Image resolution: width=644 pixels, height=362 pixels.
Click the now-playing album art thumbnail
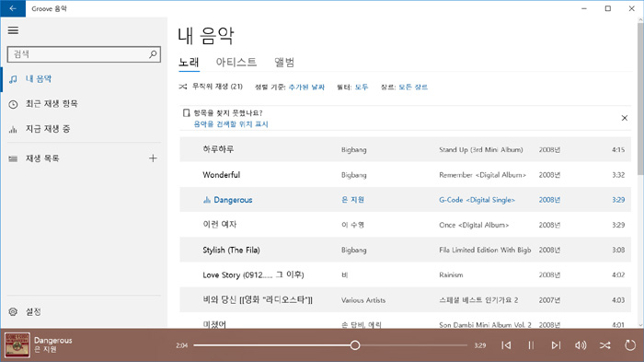[17, 344]
